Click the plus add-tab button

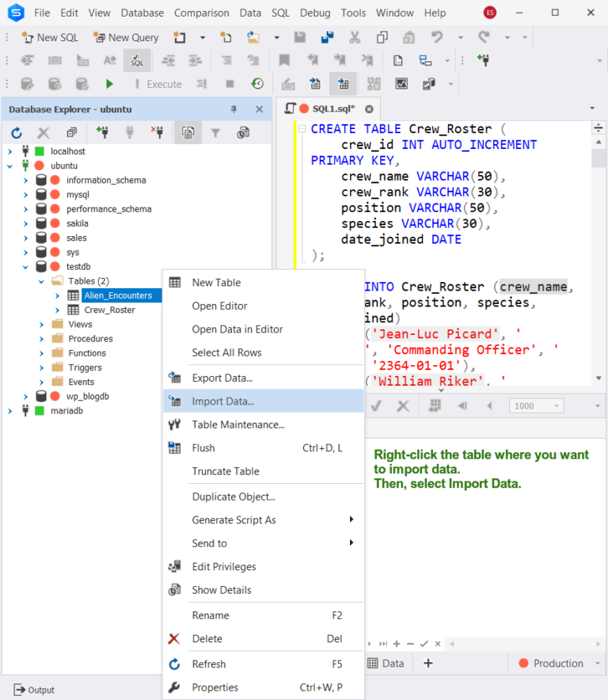click(428, 664)
